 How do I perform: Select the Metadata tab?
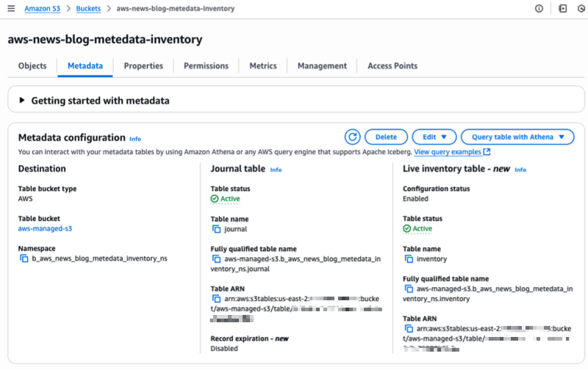point(85,66)
